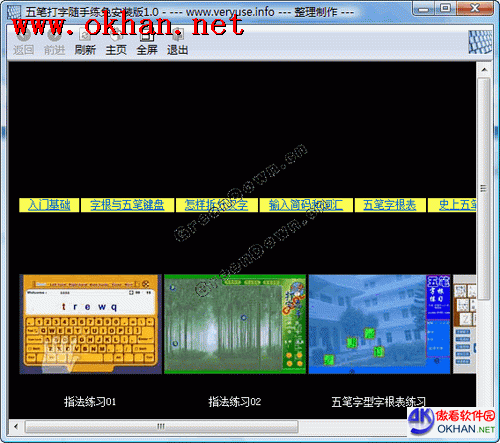Open the 字根与五笔键盘 link
500x443 pixels.
pyautogui.click(x=127, y=205)
